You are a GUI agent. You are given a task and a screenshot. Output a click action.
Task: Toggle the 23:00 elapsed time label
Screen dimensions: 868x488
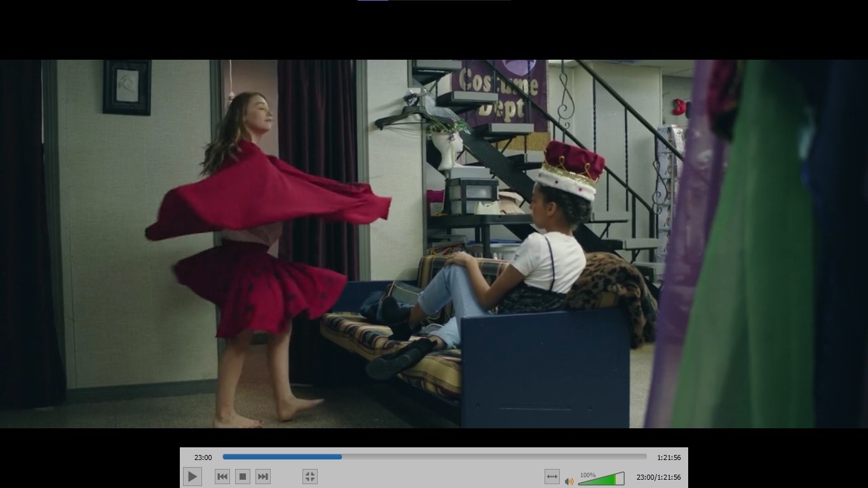(x=203, y=457)
